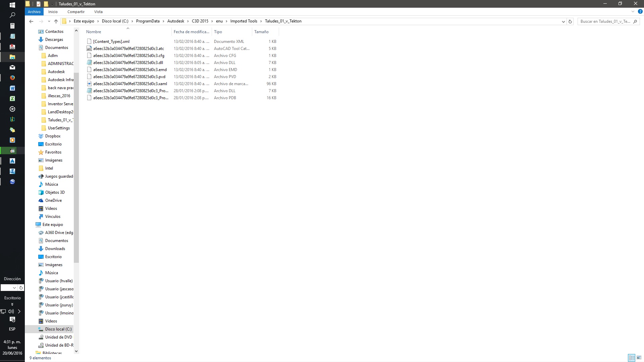The height and width of the screenshot is (362, 644).
Task: Expand the address bar history dropdown
Action: pos(563,21)
